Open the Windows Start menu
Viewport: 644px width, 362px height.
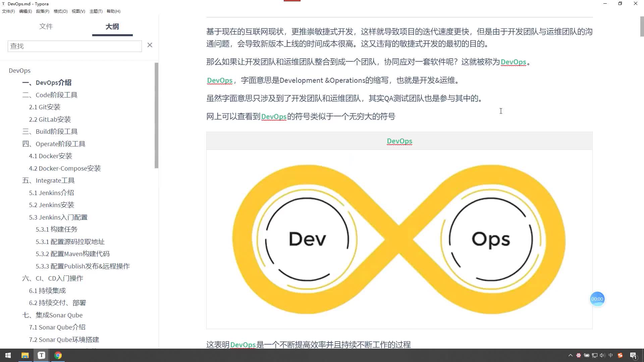(8, 355)
